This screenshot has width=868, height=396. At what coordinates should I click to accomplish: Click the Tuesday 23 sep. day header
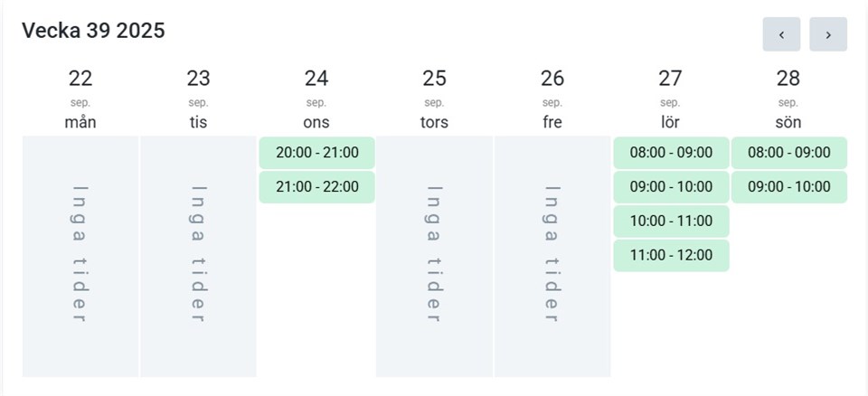point(198,99)
